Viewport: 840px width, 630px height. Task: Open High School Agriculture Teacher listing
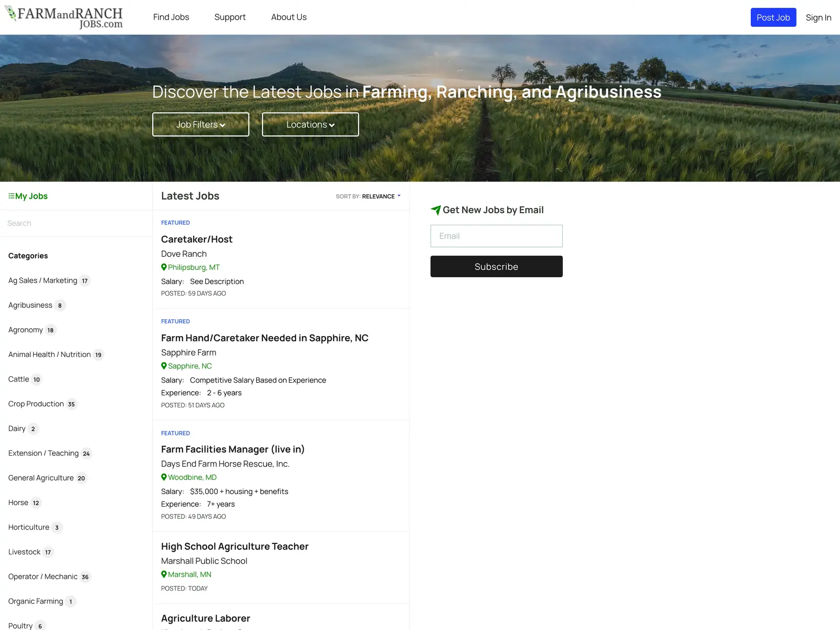tap(235, 547)
